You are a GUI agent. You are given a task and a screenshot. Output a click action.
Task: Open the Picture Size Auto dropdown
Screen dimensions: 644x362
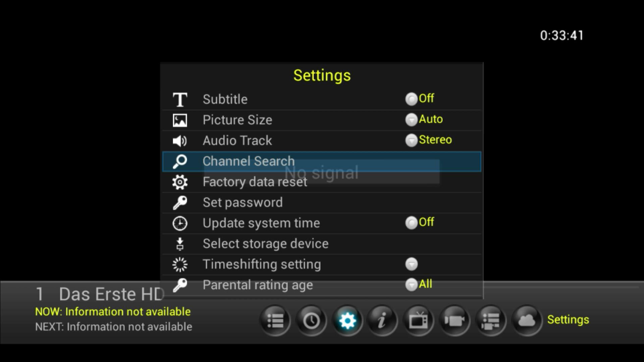[x=424, y=119]
